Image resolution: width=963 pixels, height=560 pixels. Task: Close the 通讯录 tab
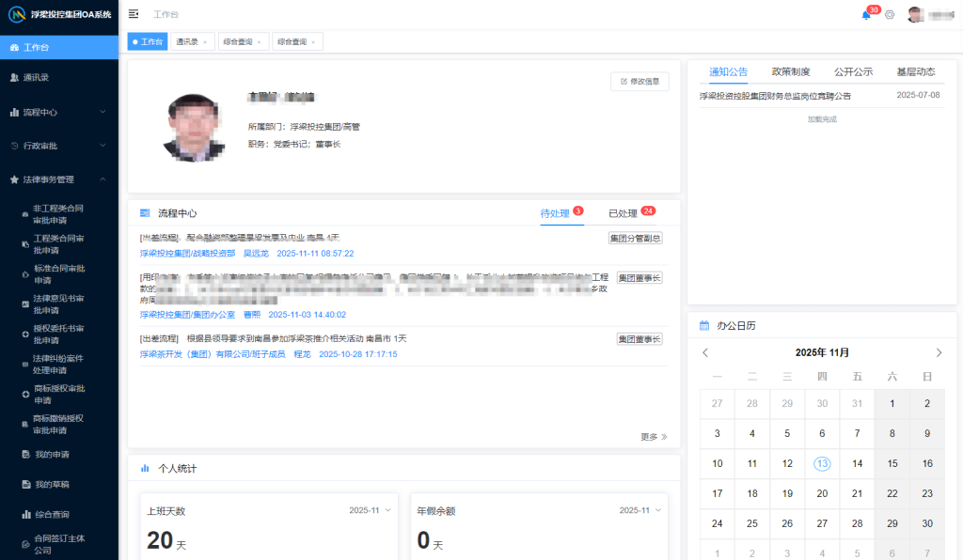coord(205,42)
